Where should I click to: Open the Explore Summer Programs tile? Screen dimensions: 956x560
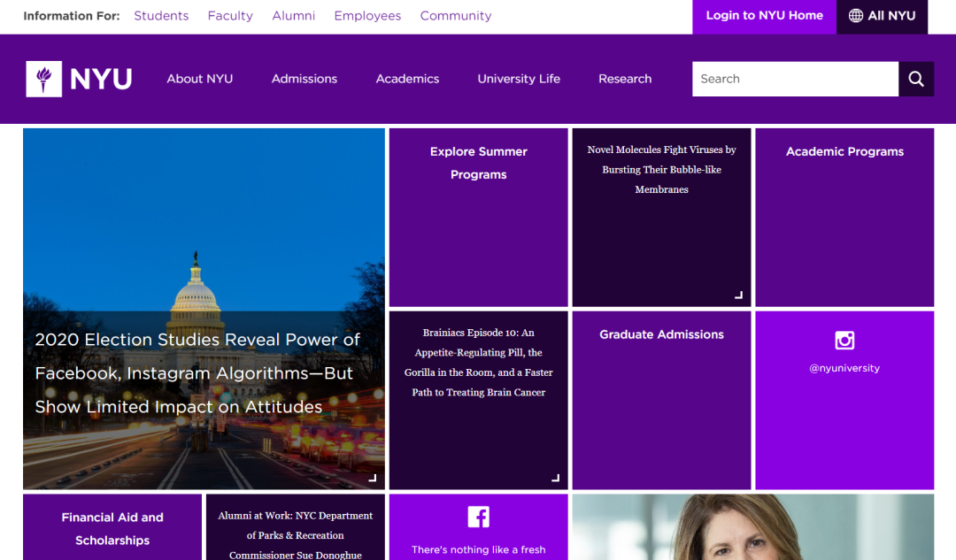pyautogui.click(x=479, y=218)
